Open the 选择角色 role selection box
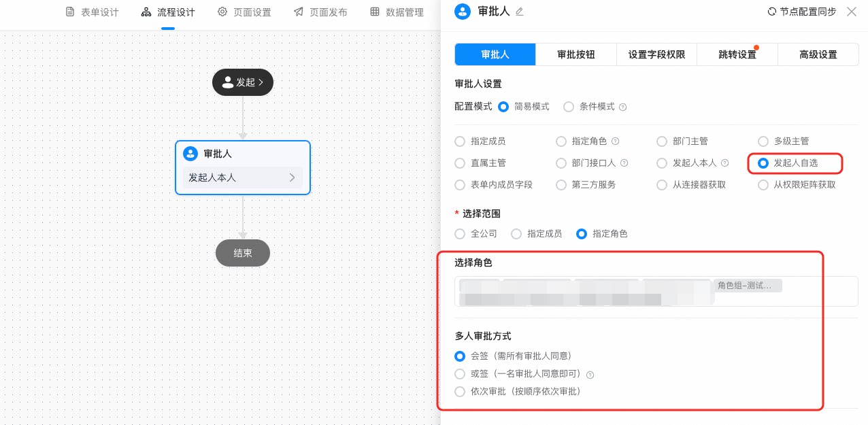The height and width of the screenshot is (425, 868). (656, 291)
